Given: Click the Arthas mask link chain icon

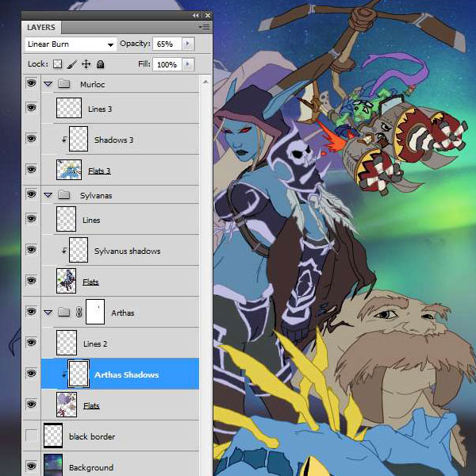Looking at the screenshot, I should (x=79, y=312).
